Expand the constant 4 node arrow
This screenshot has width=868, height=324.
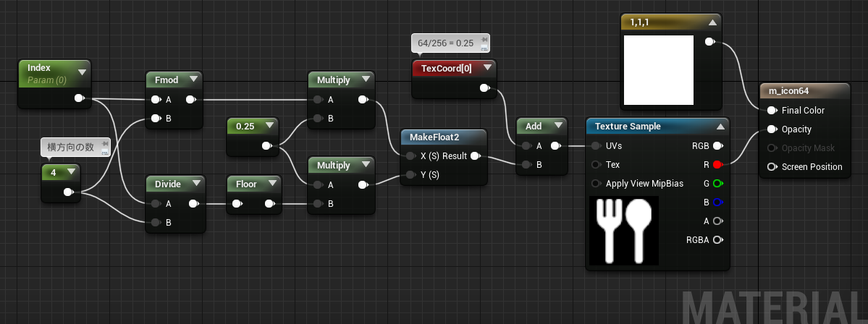click(71, 172)
